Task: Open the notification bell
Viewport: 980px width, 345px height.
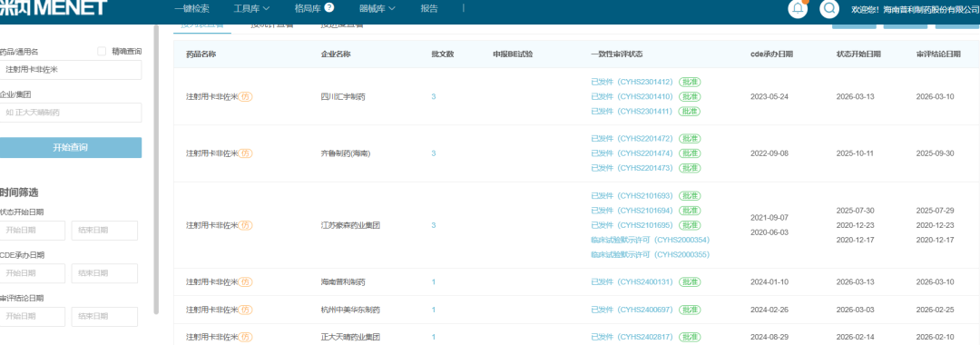Action: (799, 9)
